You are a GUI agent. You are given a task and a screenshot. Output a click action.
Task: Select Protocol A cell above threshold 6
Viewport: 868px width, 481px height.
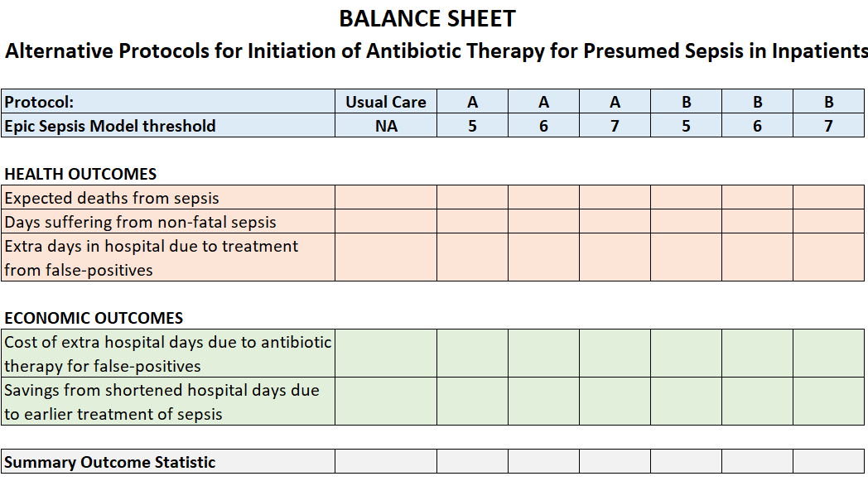pyautogui.click(x=543, y=103)
